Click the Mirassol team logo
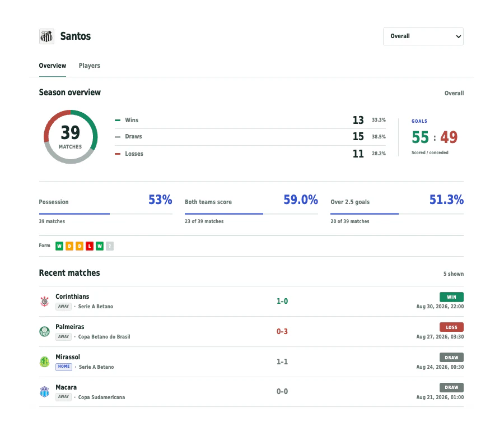The width and height of the screenshot is (504, 426). coord(45,362)
